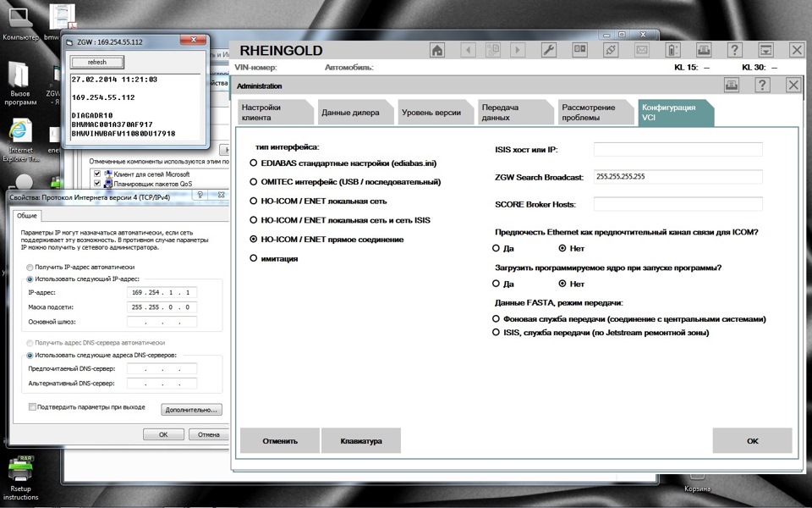Click refresh in the ZGW window
Screen dimensions: 812x508
pos(97,62)
